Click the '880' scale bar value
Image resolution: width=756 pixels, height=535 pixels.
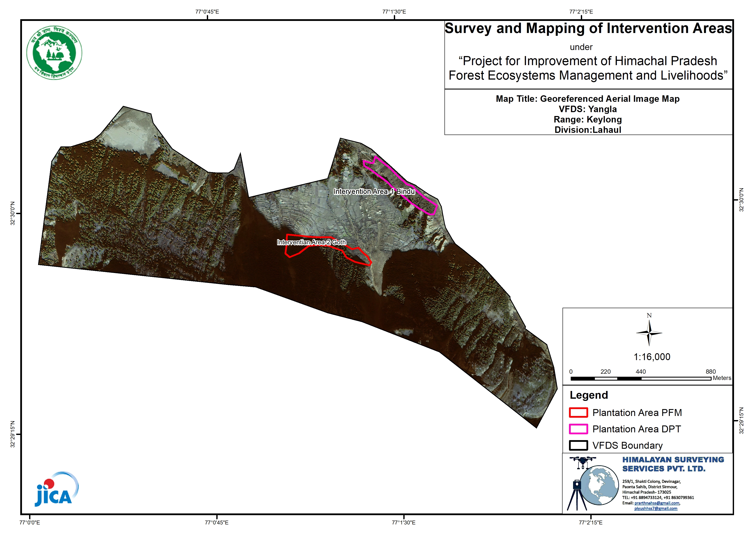(711, 372)
